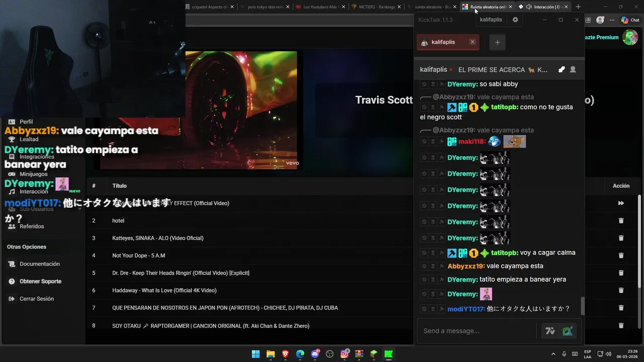
Task: Open Brave browser from the taskbar
Action: tap(285, 354)
